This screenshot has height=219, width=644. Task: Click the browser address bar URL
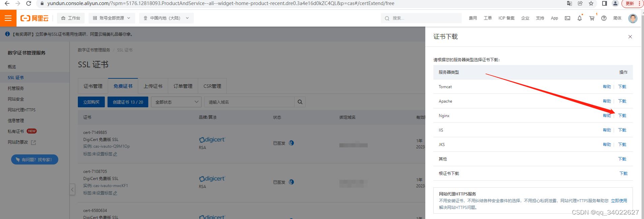point(221,3)
